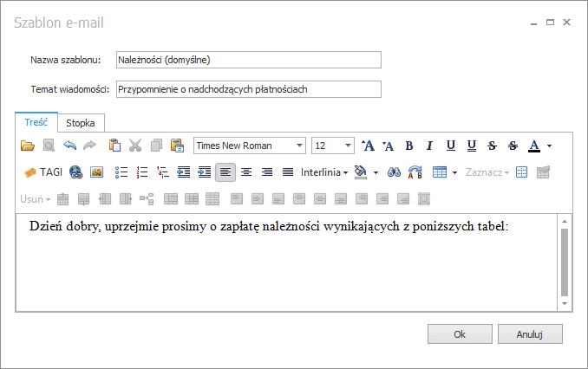Toggle double strikethrough formatting
This screenshot has width=588, height=369.
513,146
